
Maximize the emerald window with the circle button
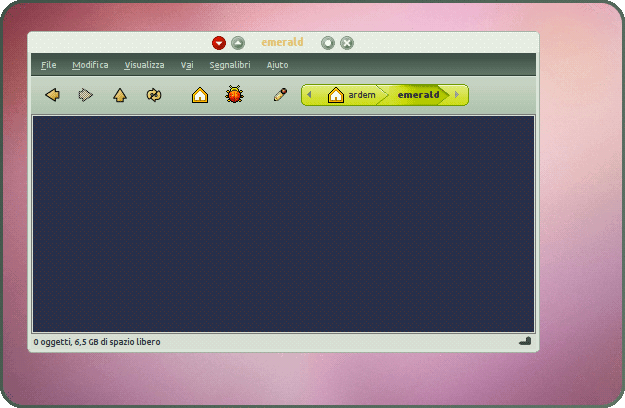pos(328,43)
